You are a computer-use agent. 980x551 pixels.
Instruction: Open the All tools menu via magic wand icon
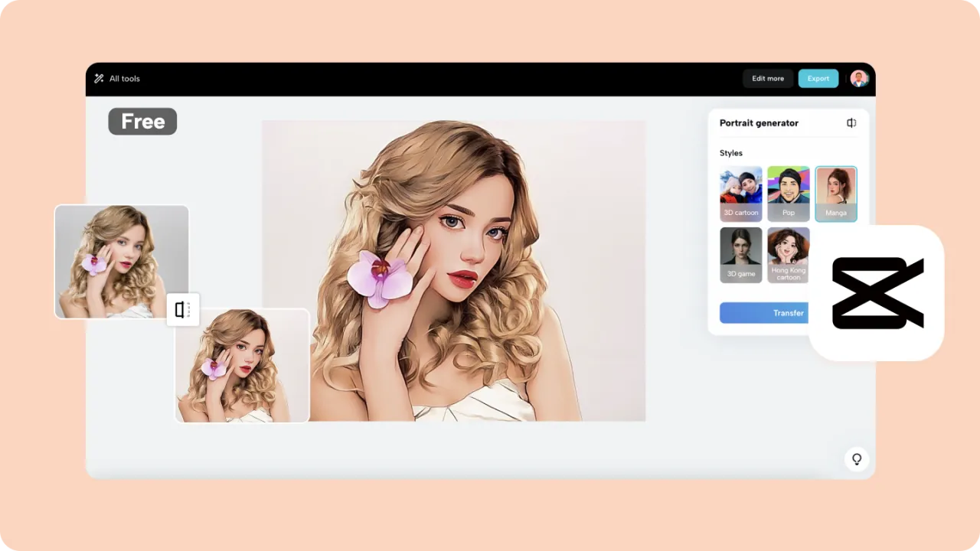[x=99, y=78]
